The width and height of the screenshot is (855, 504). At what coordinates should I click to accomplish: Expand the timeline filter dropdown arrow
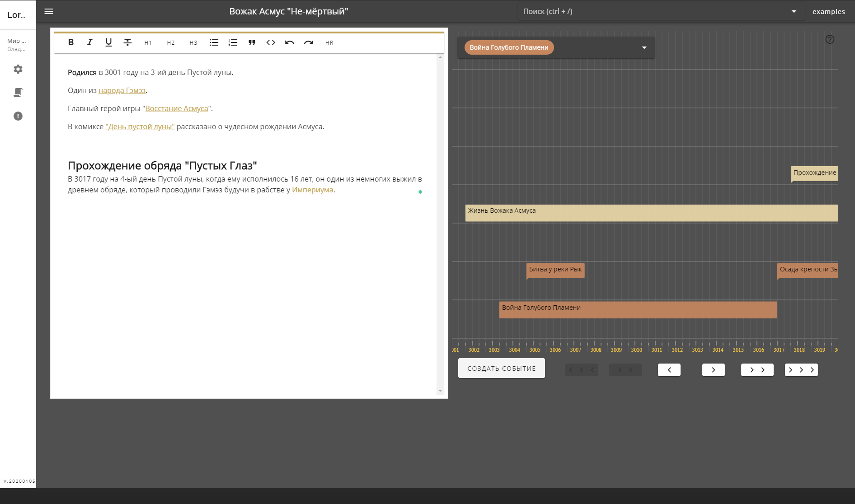(644, 47)
